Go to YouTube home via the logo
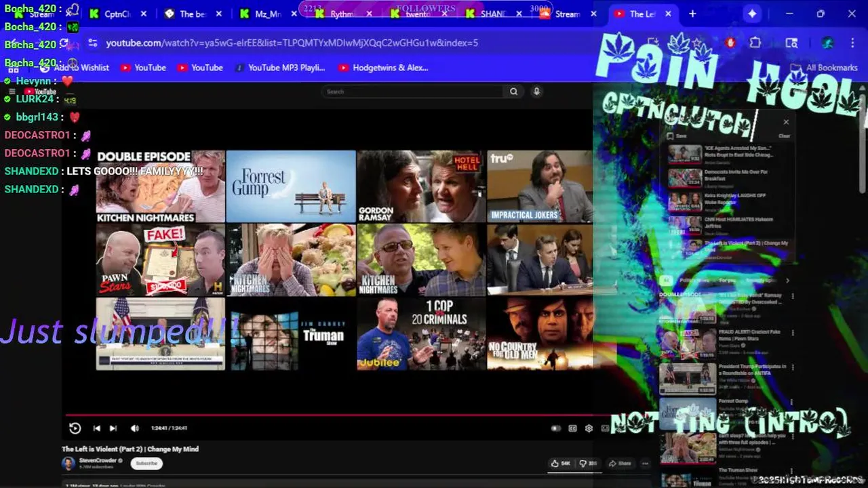The height and width of the screenshot is (488, 868). coord(40,91)
